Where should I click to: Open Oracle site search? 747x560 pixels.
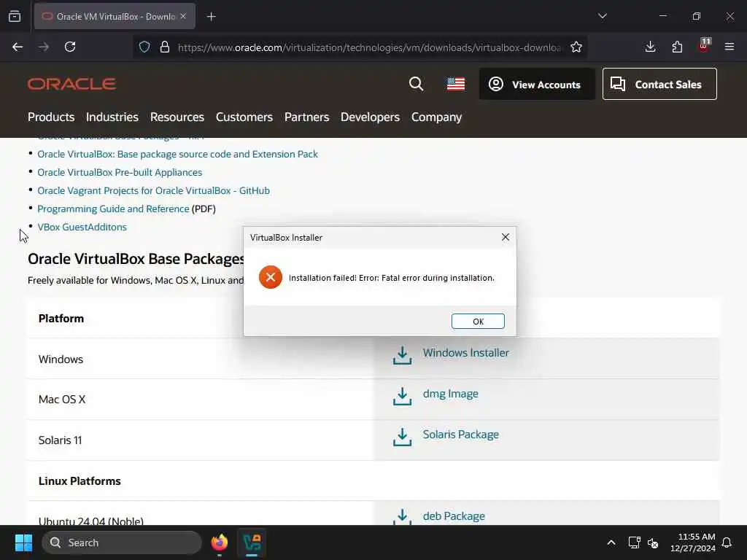coord(416,84)
